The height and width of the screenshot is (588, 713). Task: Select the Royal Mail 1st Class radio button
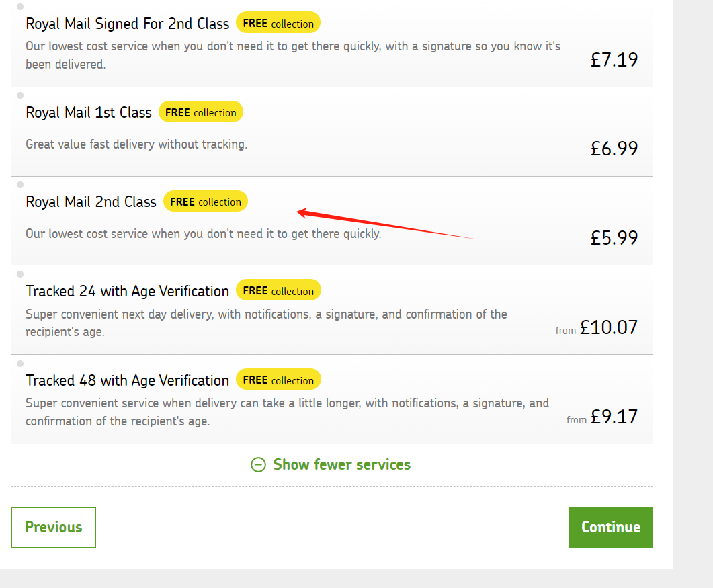[x=20, y=95]
